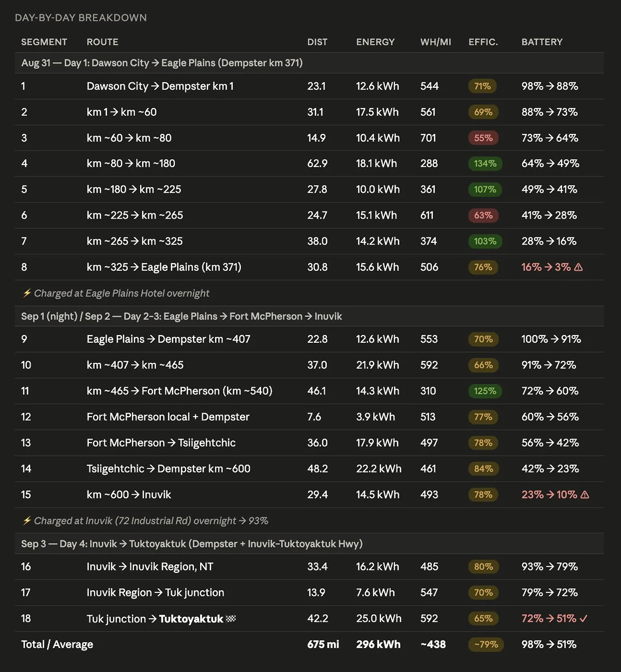Click the warning icon on segment 8 battery
This screenshot has width=621, height=672.
pyautogui.click(x=579, y=267)
